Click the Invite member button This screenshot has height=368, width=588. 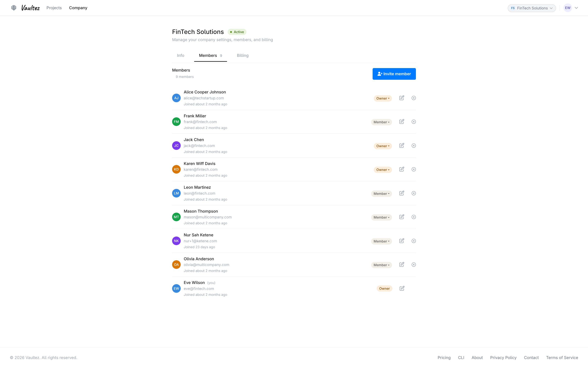click(394, 74)
